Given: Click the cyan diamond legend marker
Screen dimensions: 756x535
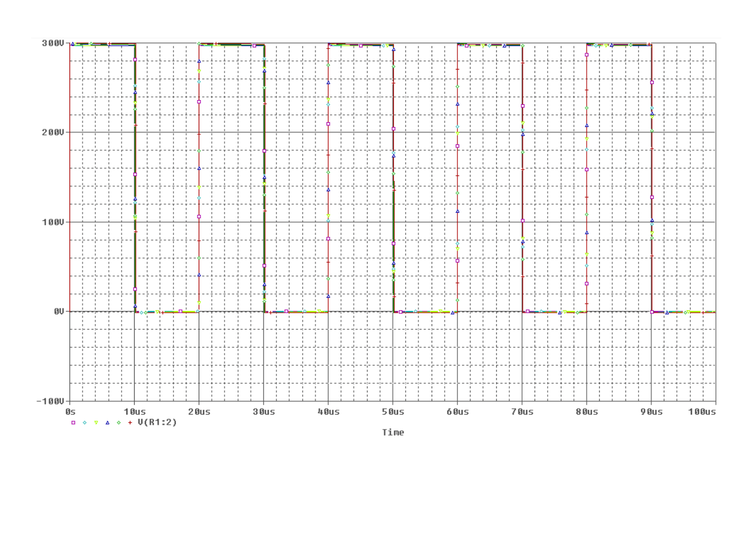Looking at the screenshot, I should [84, 422].
